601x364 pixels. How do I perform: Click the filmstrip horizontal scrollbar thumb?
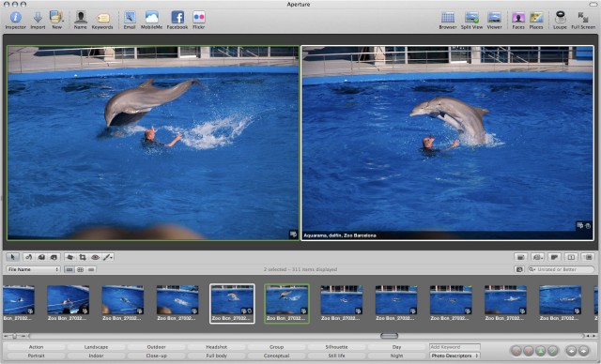389,336
